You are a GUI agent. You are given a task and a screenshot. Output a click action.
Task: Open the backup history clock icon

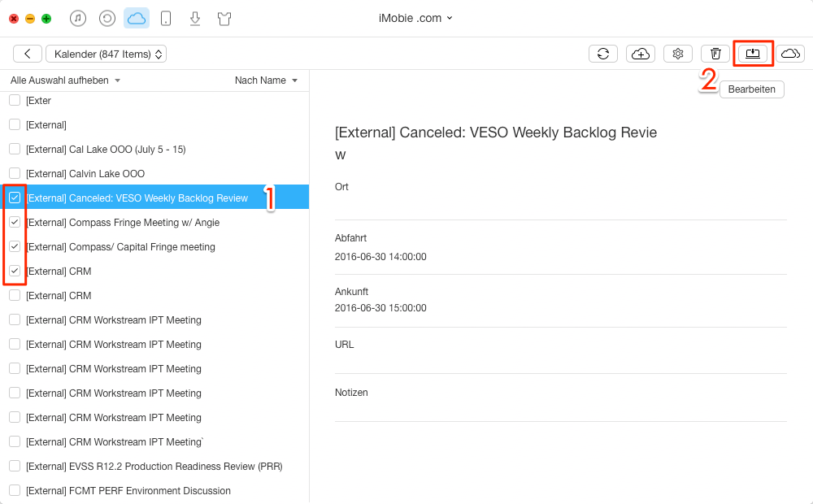pos(107,19)
